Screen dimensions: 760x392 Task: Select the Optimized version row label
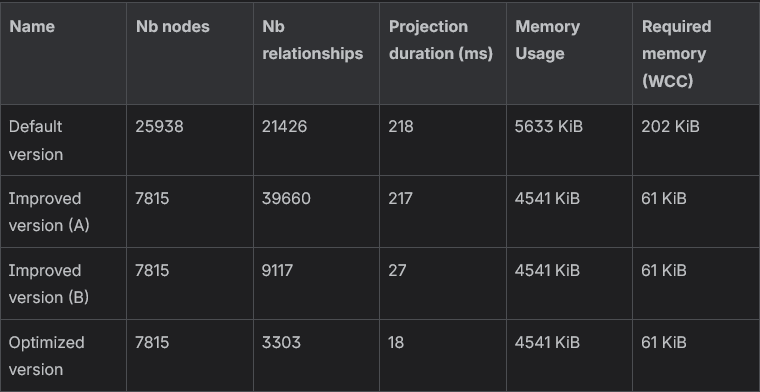pyautogui.click(x=47, y=356)
